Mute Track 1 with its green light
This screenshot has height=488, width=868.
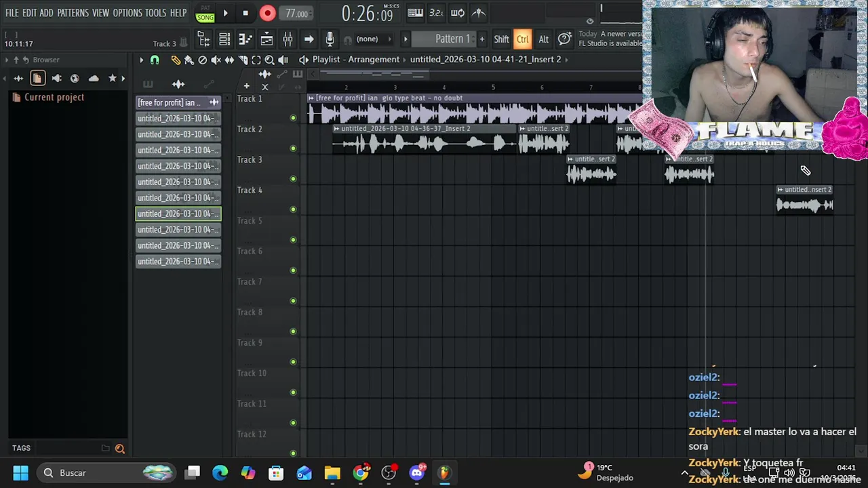[293, 118]
